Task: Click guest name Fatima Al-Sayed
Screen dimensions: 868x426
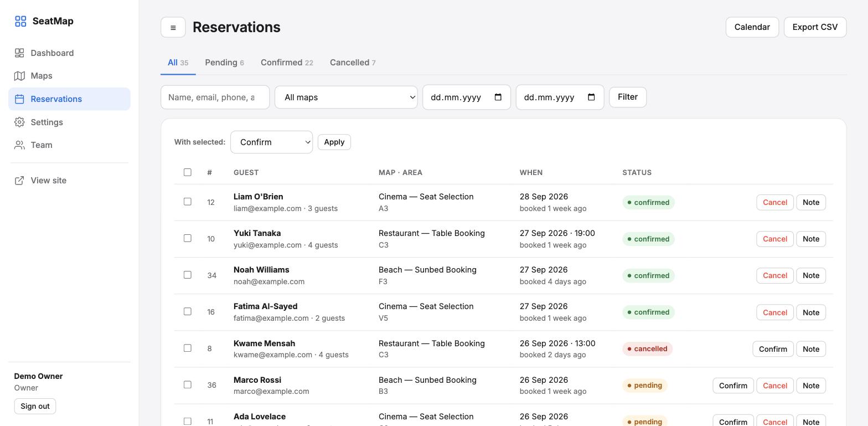Action: click(x=265, y=306)
